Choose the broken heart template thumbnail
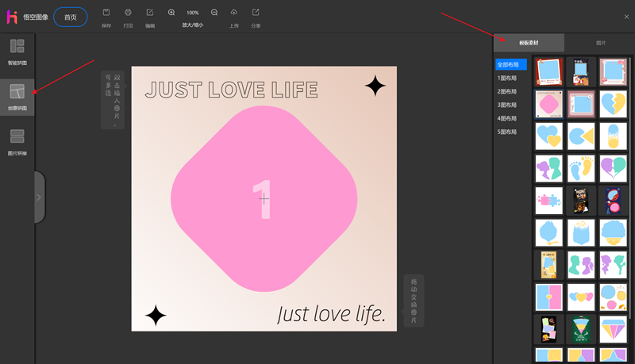This screenshot has height=364, width=635. coord(614,104)
